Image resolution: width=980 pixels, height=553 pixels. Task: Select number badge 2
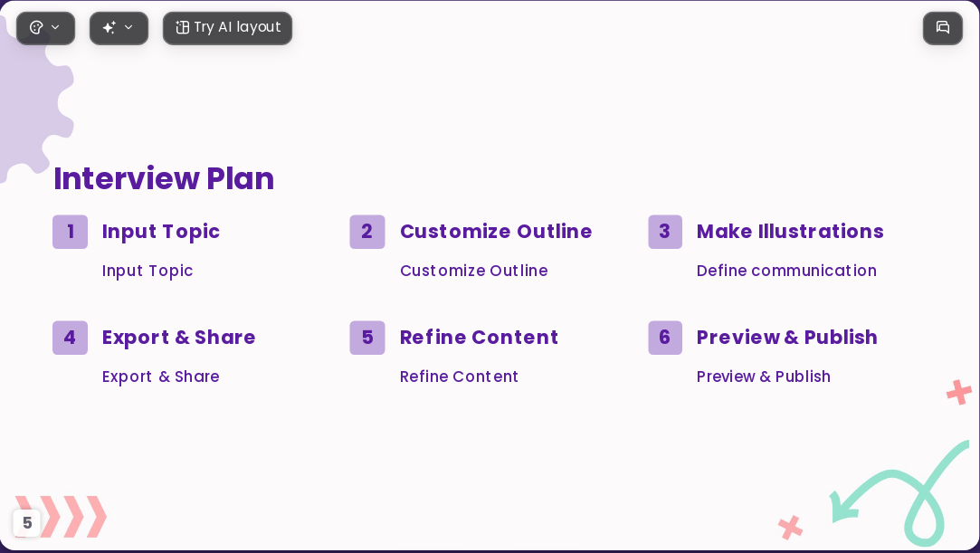(x=366, y=232)
